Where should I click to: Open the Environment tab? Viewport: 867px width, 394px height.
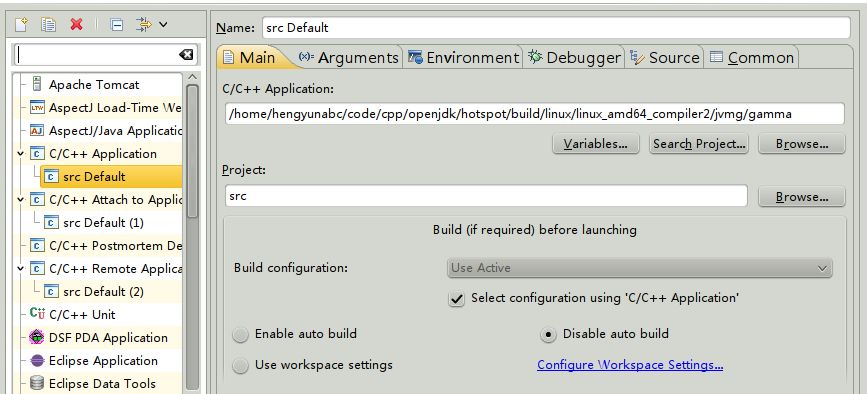pyautogui.click(x=463, y=57)
